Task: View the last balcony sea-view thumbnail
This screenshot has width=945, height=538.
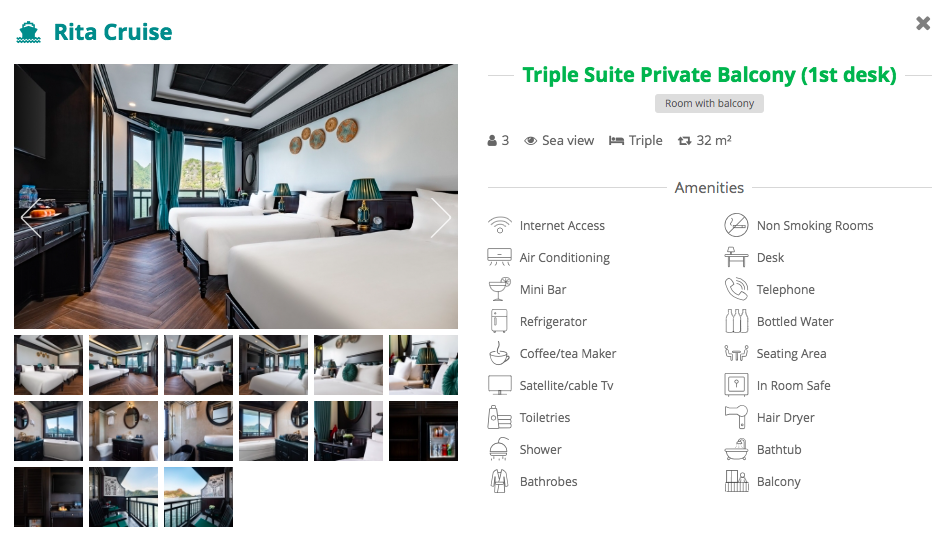Action: coord(198,497)
